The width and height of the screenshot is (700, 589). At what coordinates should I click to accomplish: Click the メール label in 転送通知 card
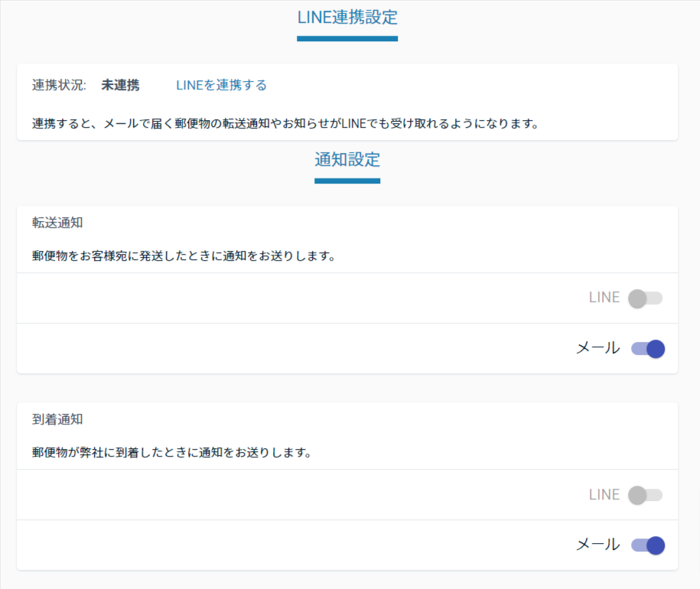[x=598, y=348]
